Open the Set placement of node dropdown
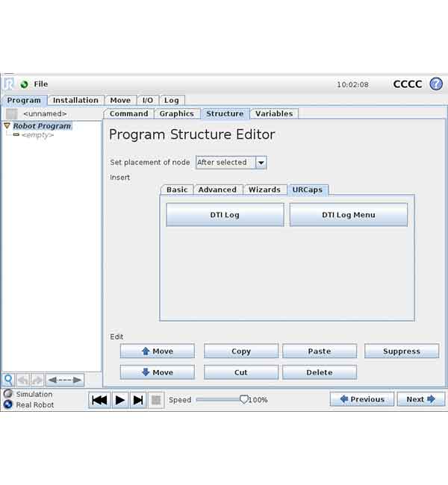The image size is (448, 485). tap(231, 163)
